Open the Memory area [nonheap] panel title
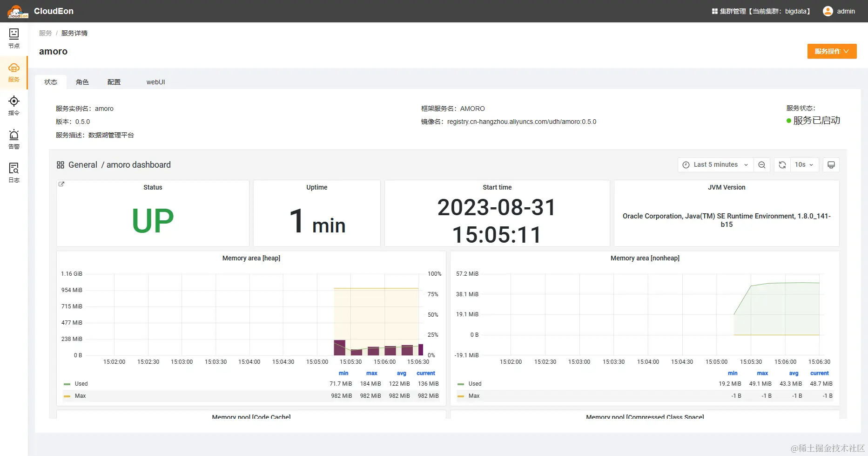868x456 pixels. coord(645,258)
